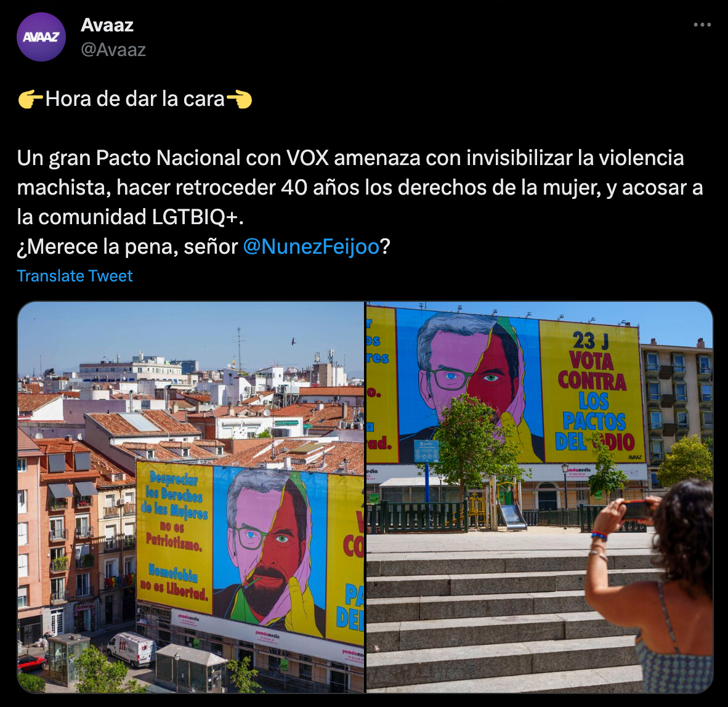
Task: Open the Avaaz purple profile avatar
Action: (x=41, y=37)
